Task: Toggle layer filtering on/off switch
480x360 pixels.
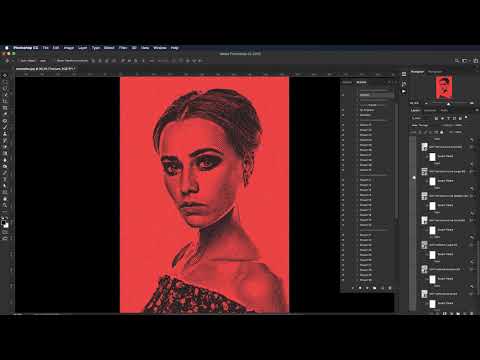Action: click(466, 118)
